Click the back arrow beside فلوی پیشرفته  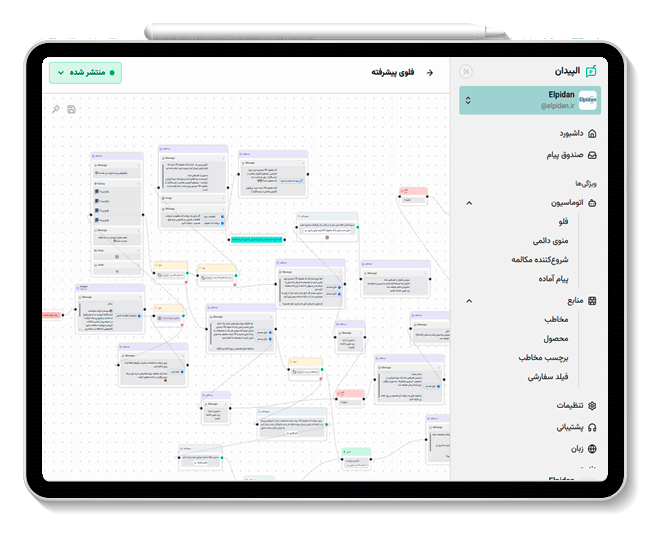click(430, 73)
